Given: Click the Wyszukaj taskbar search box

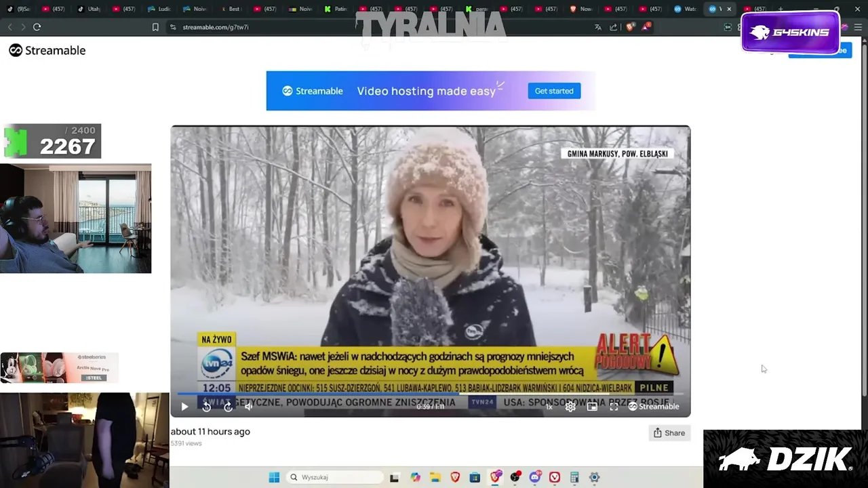Looking at the screenshot, I should point(334,477).
